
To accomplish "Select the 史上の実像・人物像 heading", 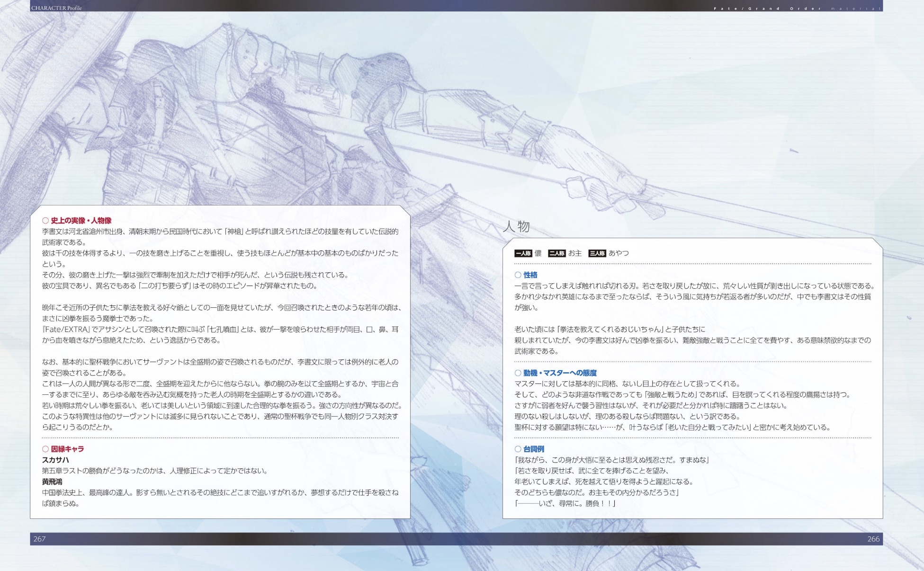I will pos(81,221).
